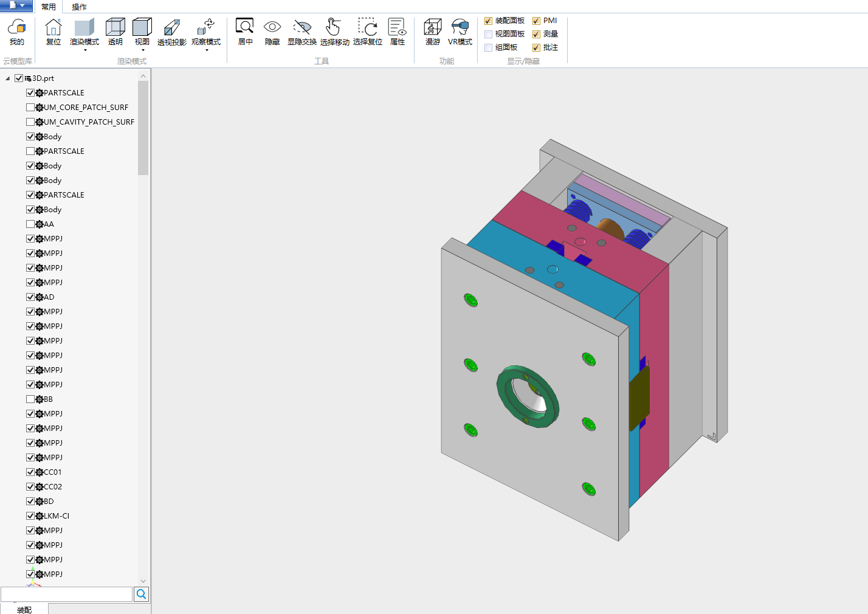Start the 漫游 walkthrough mode

(433, 32)
